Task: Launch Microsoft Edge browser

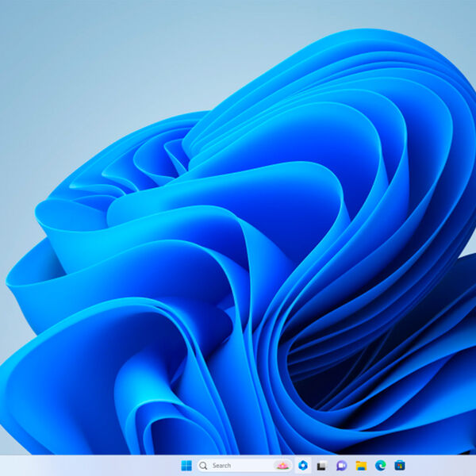Action: [380, 466]
